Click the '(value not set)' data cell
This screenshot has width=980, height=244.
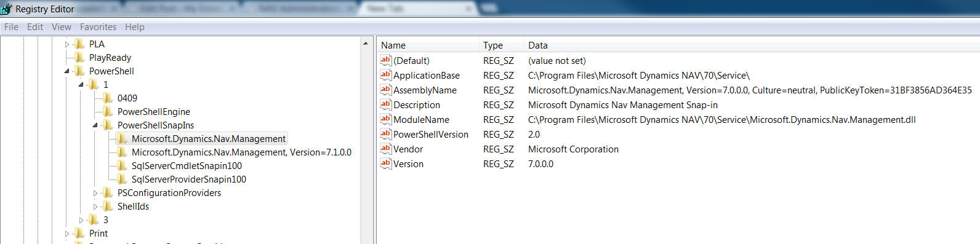coord(557,60)
